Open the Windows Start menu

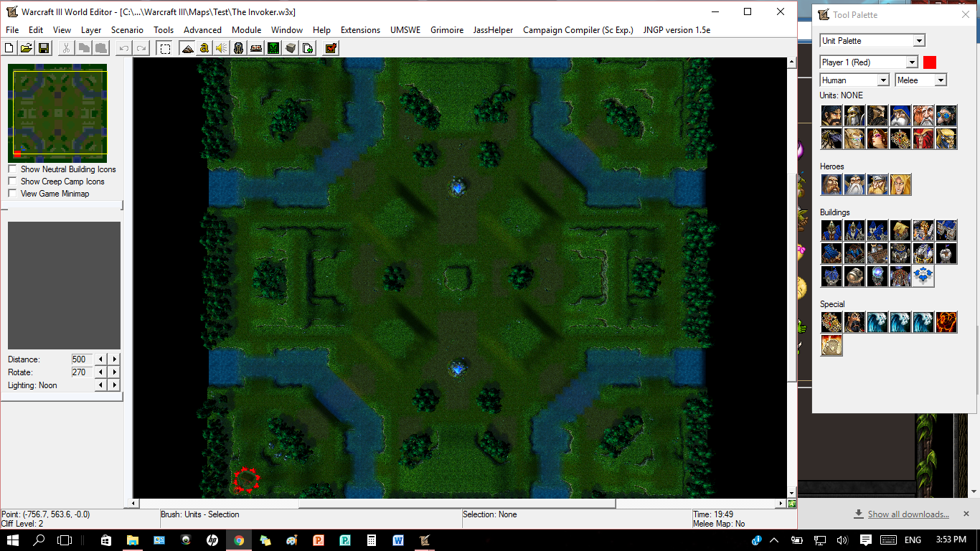pyautogui.click(x=13, y=540)
